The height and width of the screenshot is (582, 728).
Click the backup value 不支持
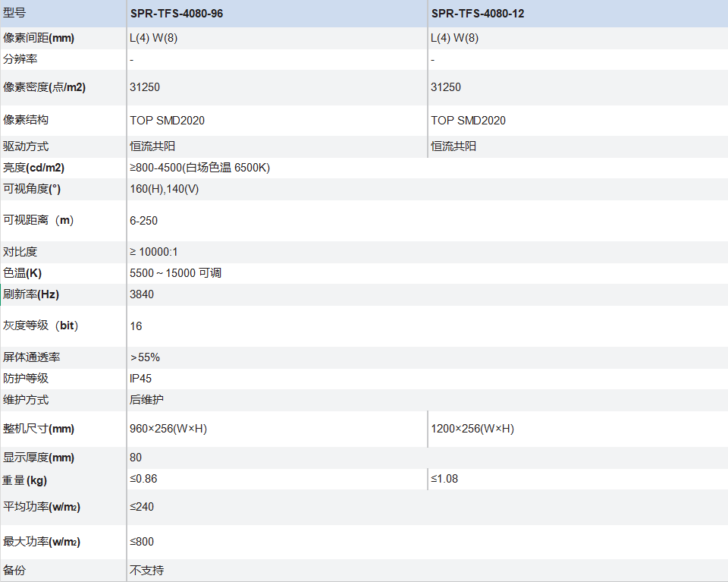point(146,570)
